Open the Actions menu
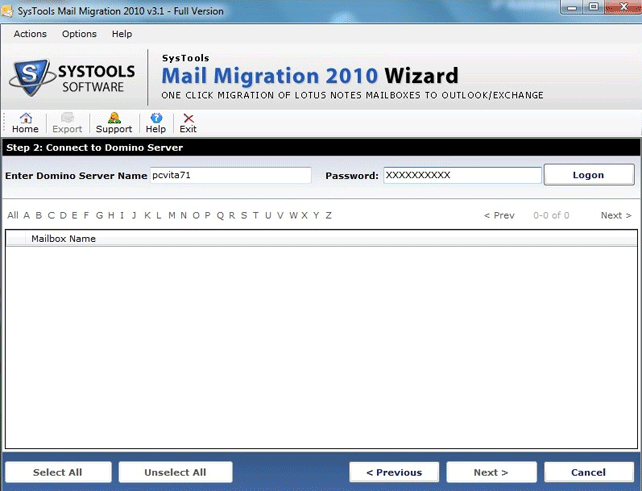Image resolution: width=642 pixels, height=491 pixels. coord(30,34)
